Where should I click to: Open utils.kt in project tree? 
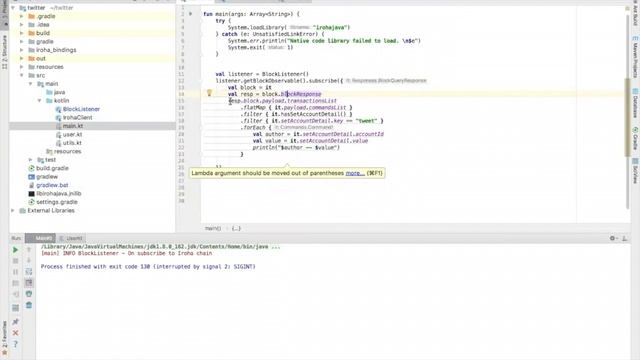coord(72,143)
